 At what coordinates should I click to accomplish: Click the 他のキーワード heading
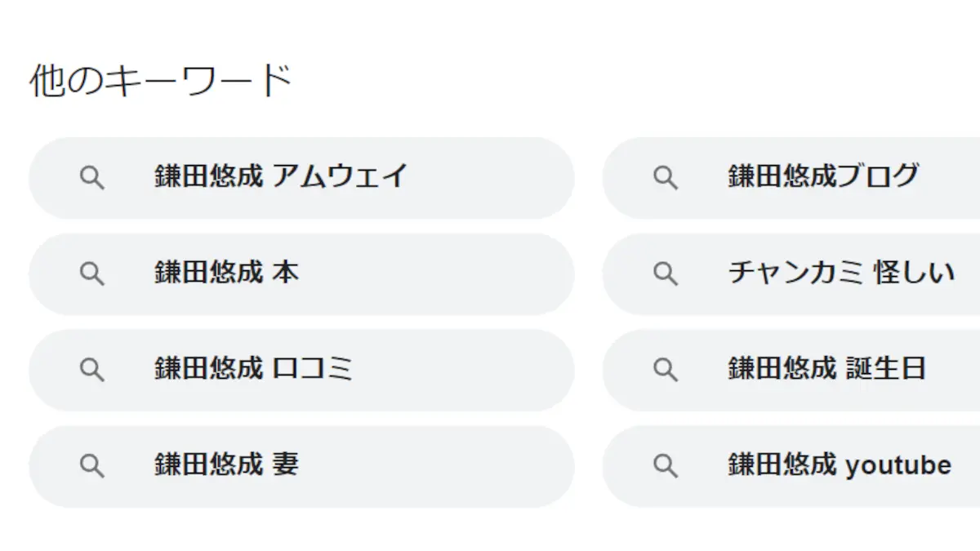[161, 81]
